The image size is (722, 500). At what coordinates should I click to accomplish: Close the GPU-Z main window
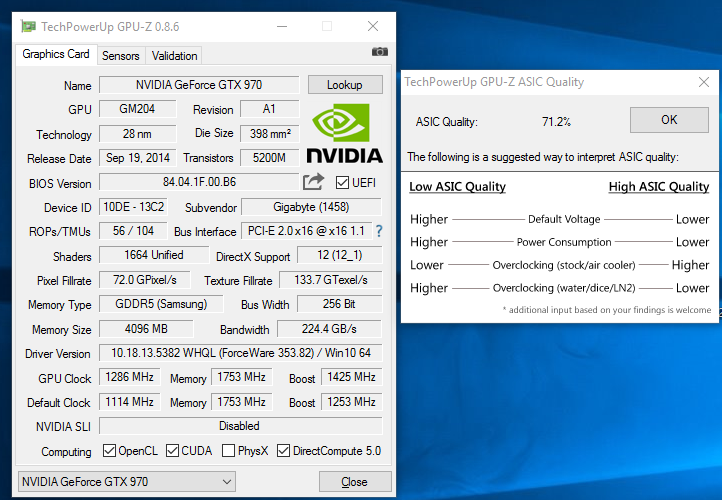coord(373,27)
